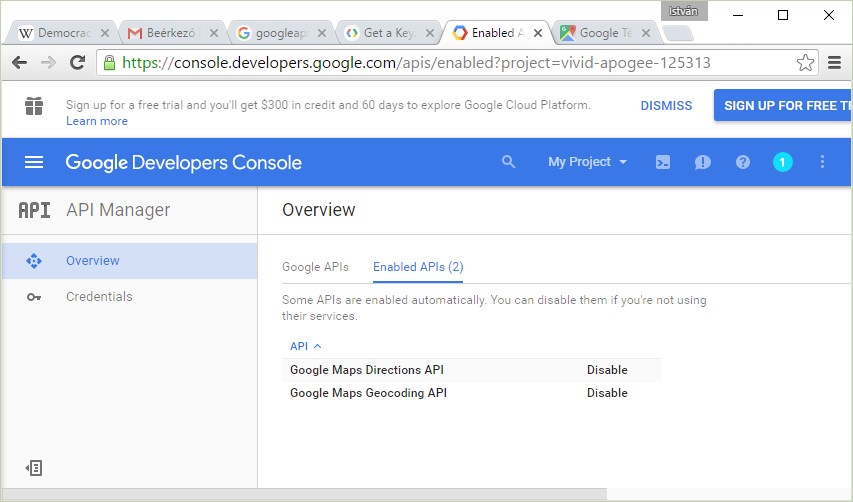853x502 pixels.
Task: Click the horizontal scrollbar at bottom
Action: [x=304, y=494]
